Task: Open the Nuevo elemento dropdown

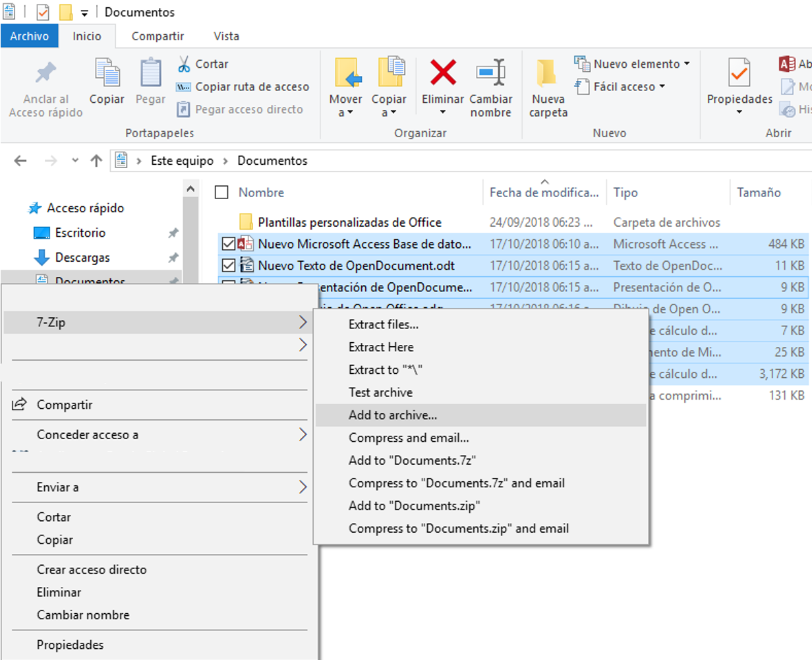Action: click(688, 63)
